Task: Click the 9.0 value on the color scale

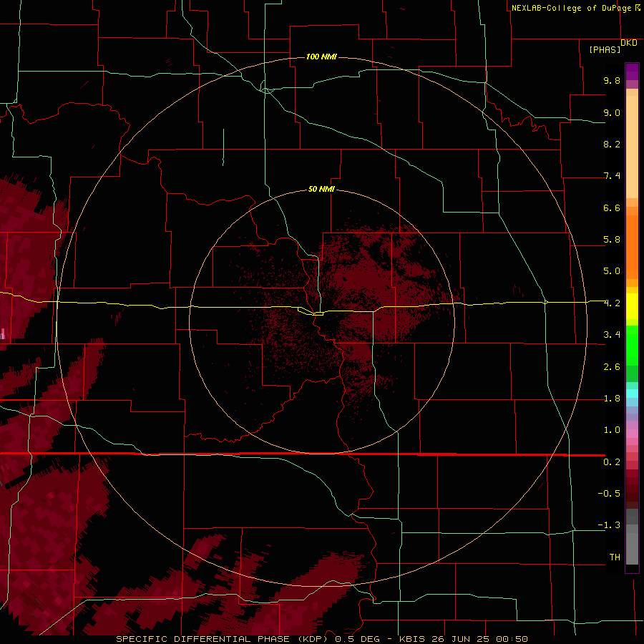Action: pyautogui.click(x=612, y=112)
